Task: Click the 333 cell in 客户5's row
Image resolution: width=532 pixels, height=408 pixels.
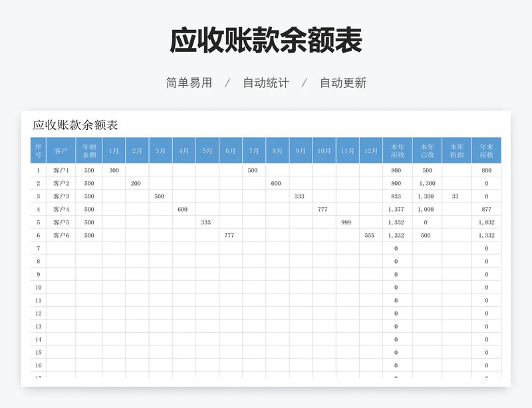Action: click(x=207, y=222)
